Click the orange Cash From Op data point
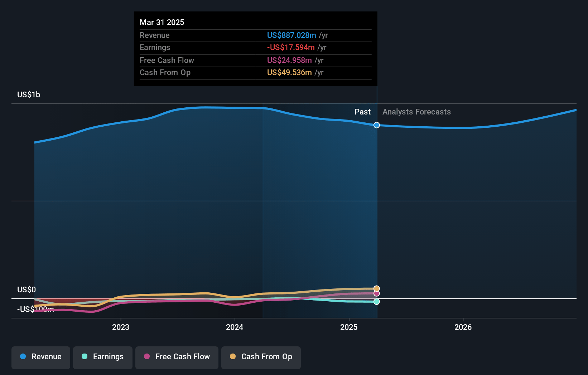This screenshot has width=588, height=375. [x=377, y=288]
